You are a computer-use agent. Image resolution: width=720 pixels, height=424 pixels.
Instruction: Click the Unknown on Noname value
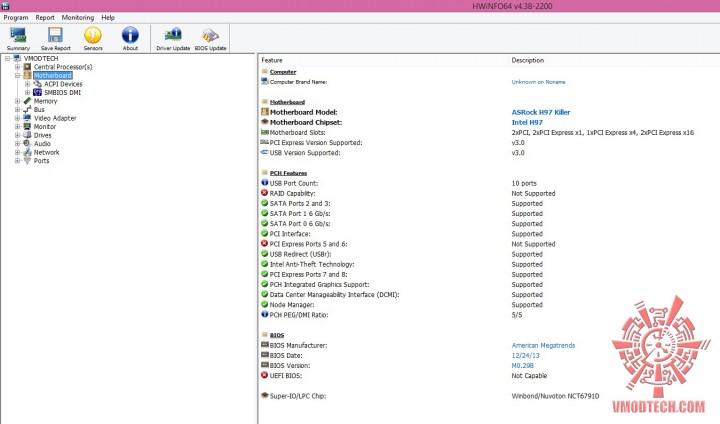point(538,82)
